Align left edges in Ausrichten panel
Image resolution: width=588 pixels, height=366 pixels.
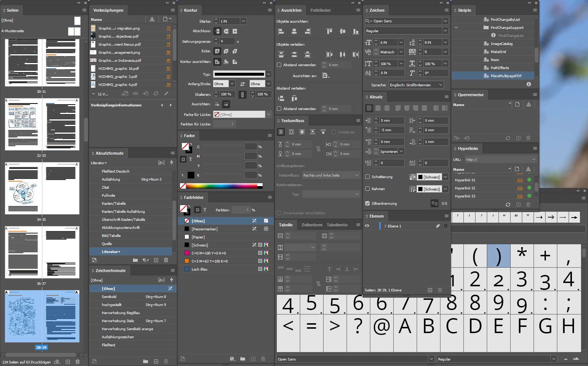point(281,31)
